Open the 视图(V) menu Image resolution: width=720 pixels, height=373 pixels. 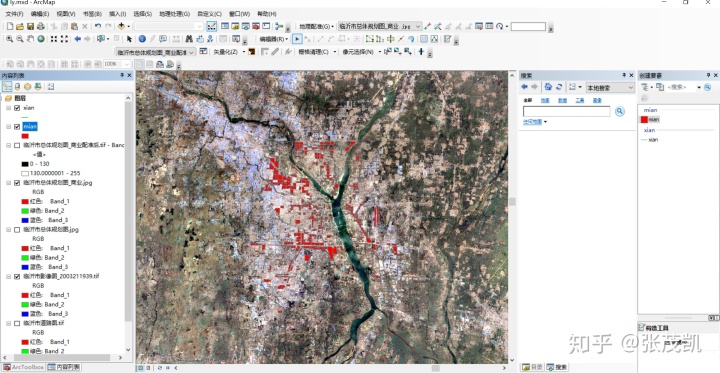[66, 14]
